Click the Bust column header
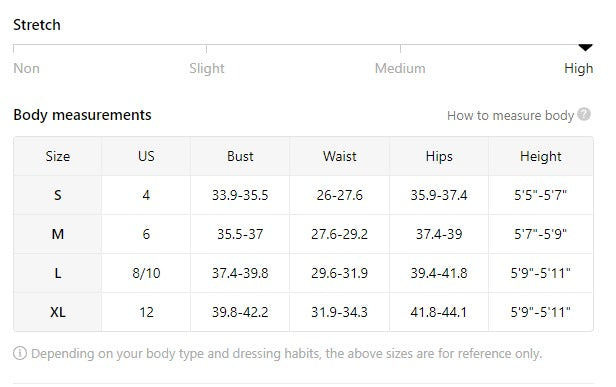616x387 pixels. (240, 156)
